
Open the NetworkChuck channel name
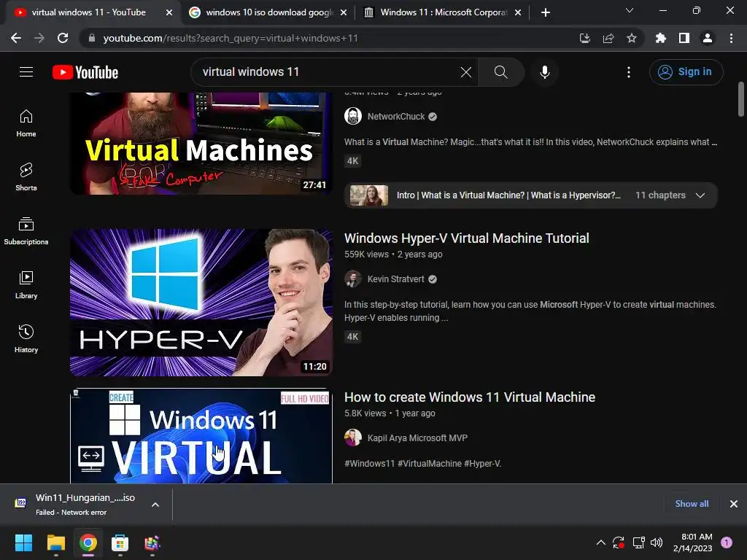click(396, 117)
